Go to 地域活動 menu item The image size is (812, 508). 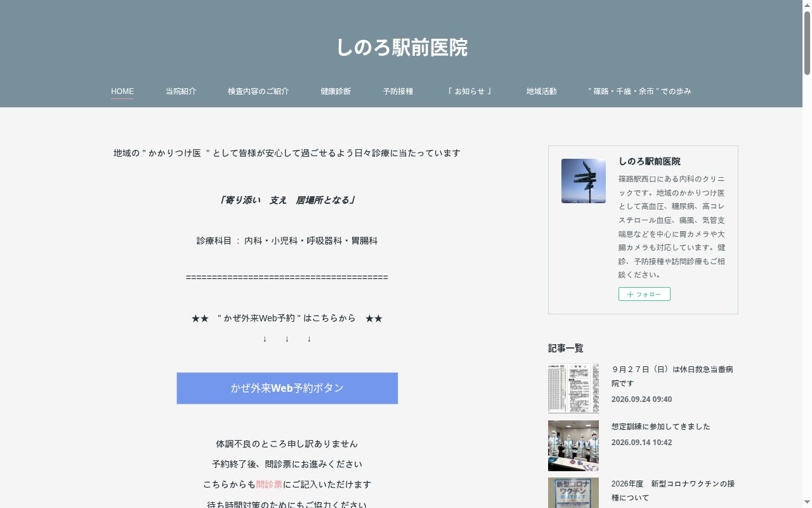click(541, 91)
